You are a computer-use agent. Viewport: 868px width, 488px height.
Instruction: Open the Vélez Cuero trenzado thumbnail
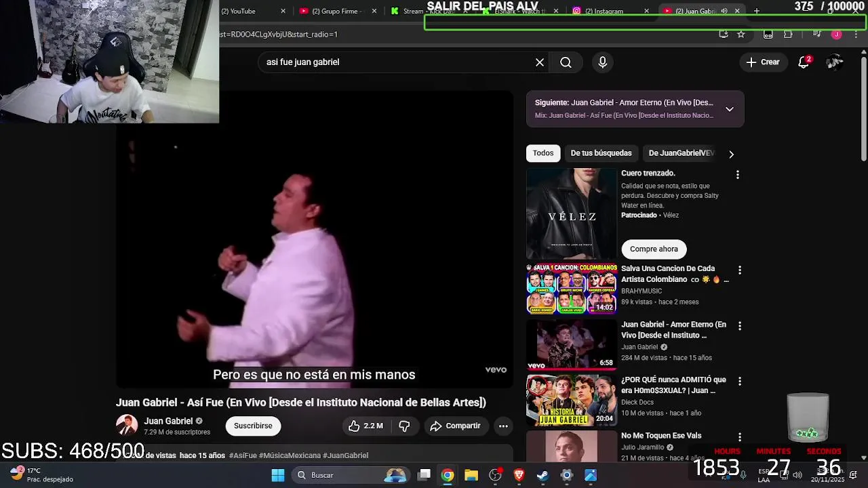572,213
